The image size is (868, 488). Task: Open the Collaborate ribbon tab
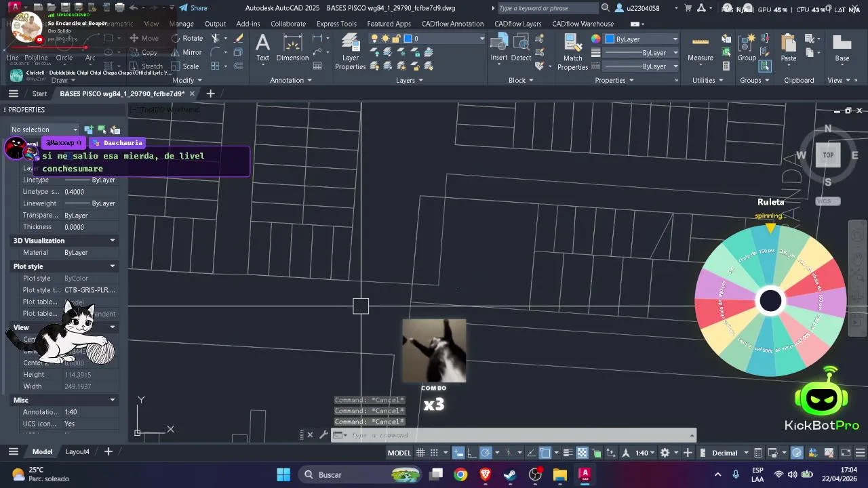click(x=288, y=24)
